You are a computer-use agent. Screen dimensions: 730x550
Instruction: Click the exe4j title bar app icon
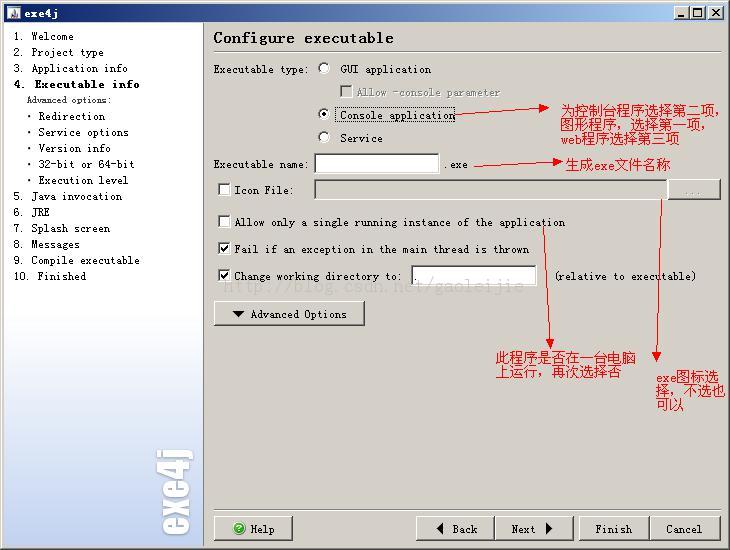coord(14,13)
